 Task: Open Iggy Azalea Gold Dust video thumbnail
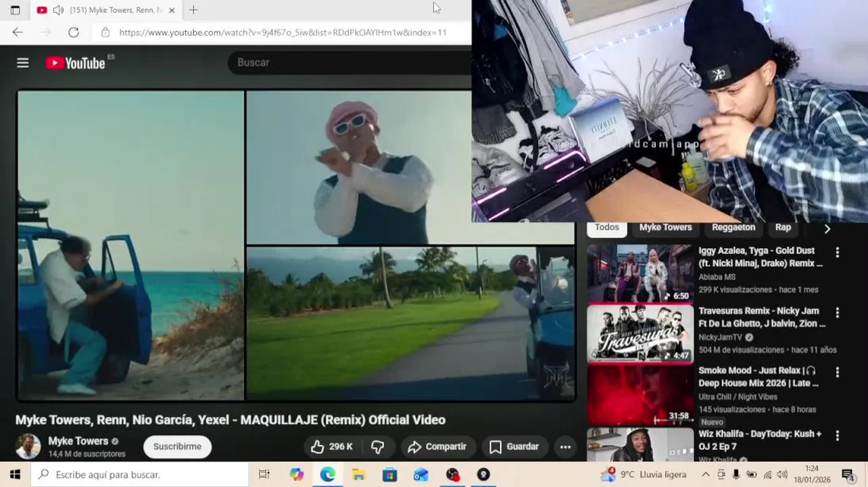point(640,274)
